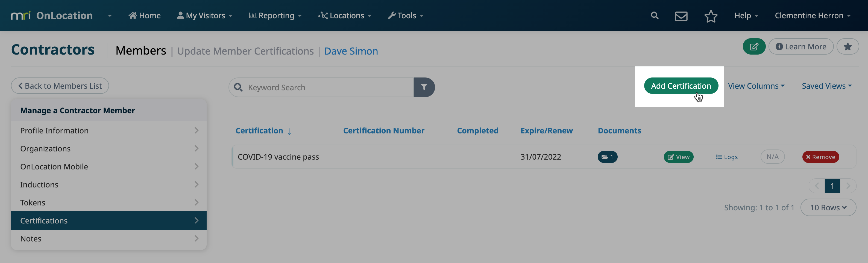Go to previous page arrow
Image resolution: width=868 pixels, height=263 pixels.
pyautogui.click(x=816, y=186)
